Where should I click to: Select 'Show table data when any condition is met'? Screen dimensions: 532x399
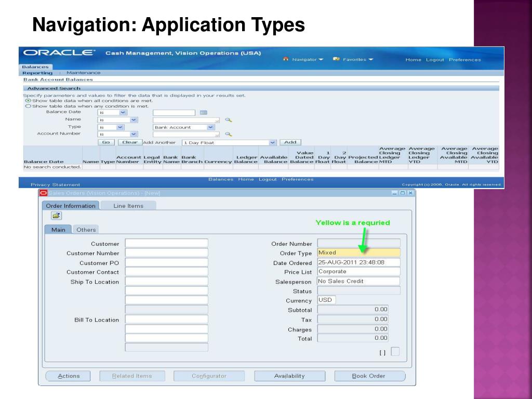[28, 106]
